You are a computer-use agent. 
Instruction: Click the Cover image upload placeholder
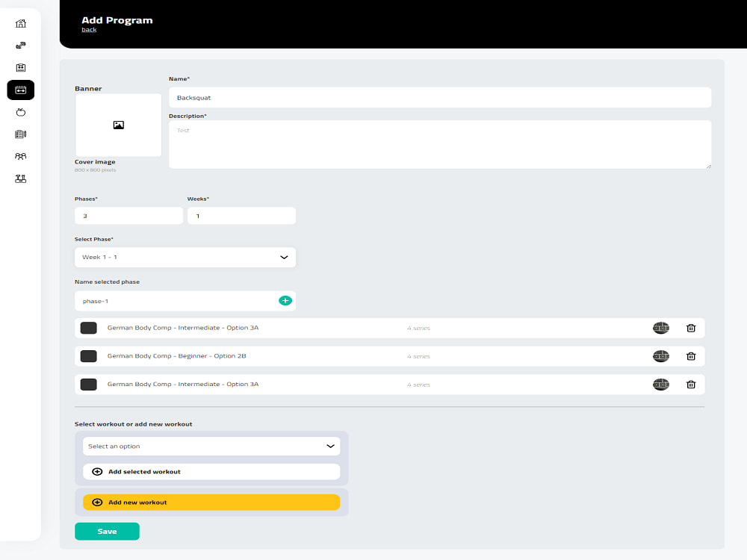click(117, 125)
